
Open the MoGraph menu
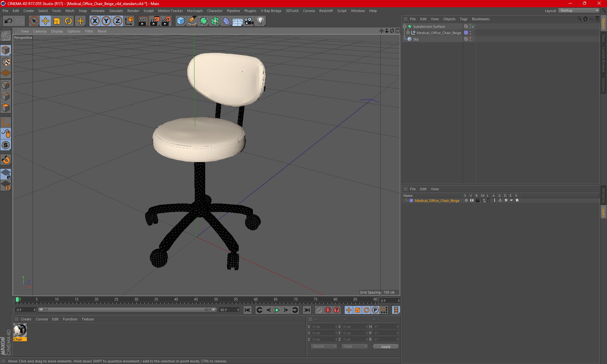pyautogui.click(x=195, y=11)
